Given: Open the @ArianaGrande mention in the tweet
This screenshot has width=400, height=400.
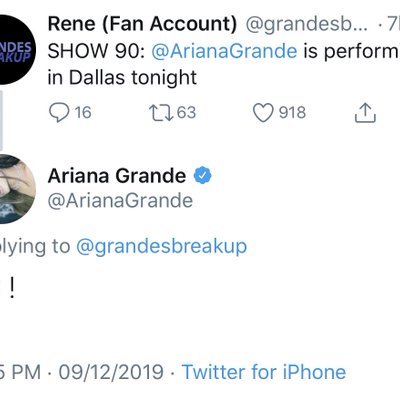Looking at the screenshot, I should 224,51.
